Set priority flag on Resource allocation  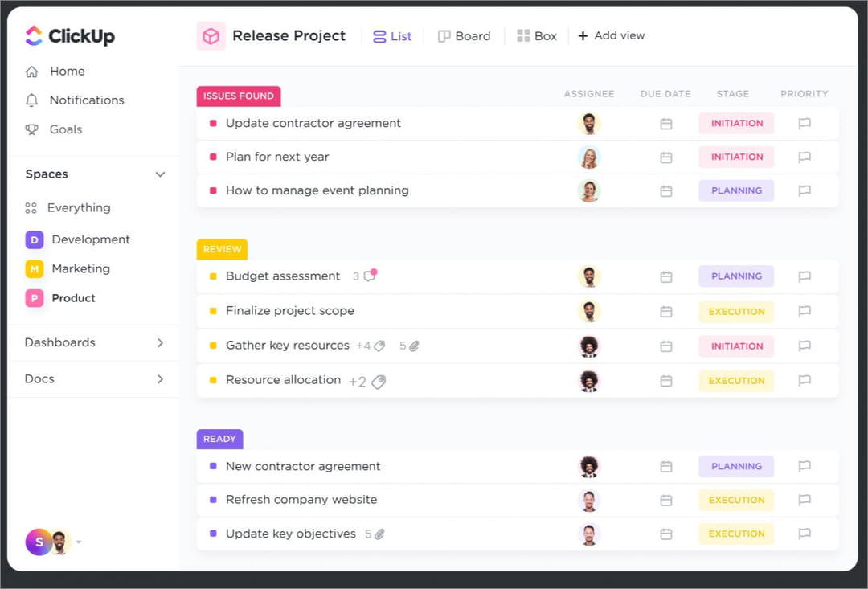tap(805, 380)
